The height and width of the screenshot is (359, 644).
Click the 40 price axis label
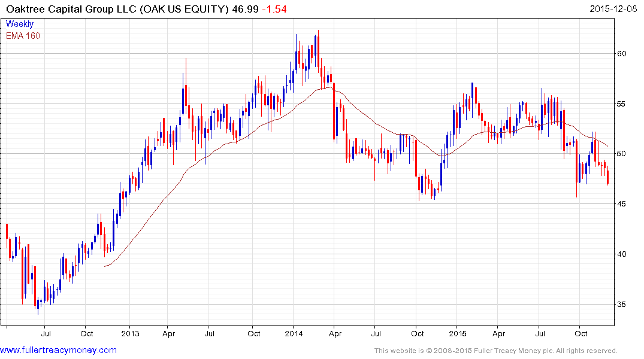(621, 254)
